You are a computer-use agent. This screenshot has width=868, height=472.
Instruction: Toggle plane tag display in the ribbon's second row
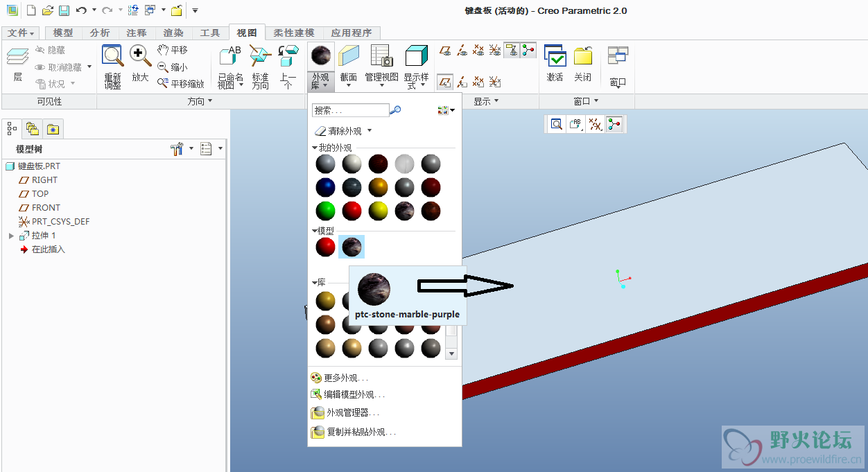[x=446, y=82]
